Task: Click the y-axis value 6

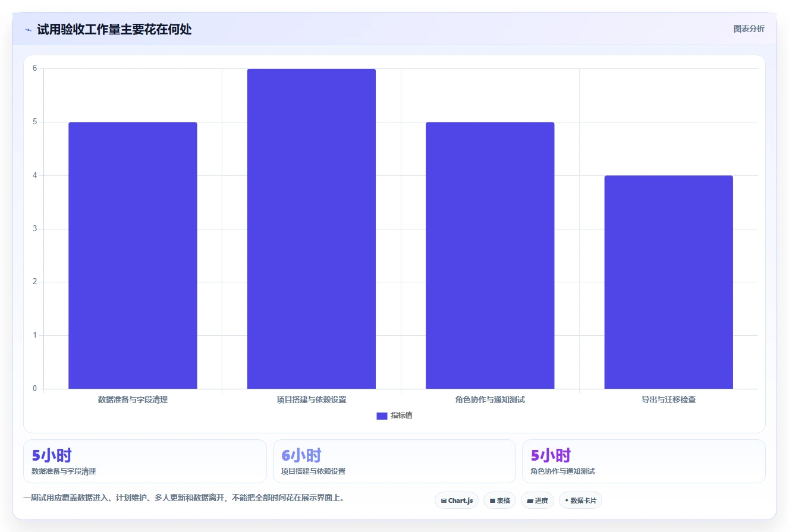Action: [34, 68]
